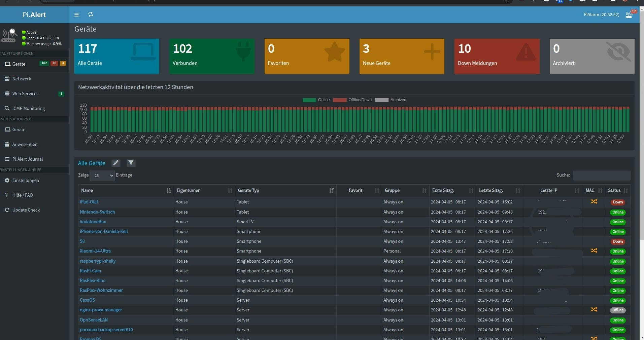Image resolution: width=644 pixels, height=340 pixels.
Task: Click the 10 Down Meldungen summary card
Action: pos(497,56)
